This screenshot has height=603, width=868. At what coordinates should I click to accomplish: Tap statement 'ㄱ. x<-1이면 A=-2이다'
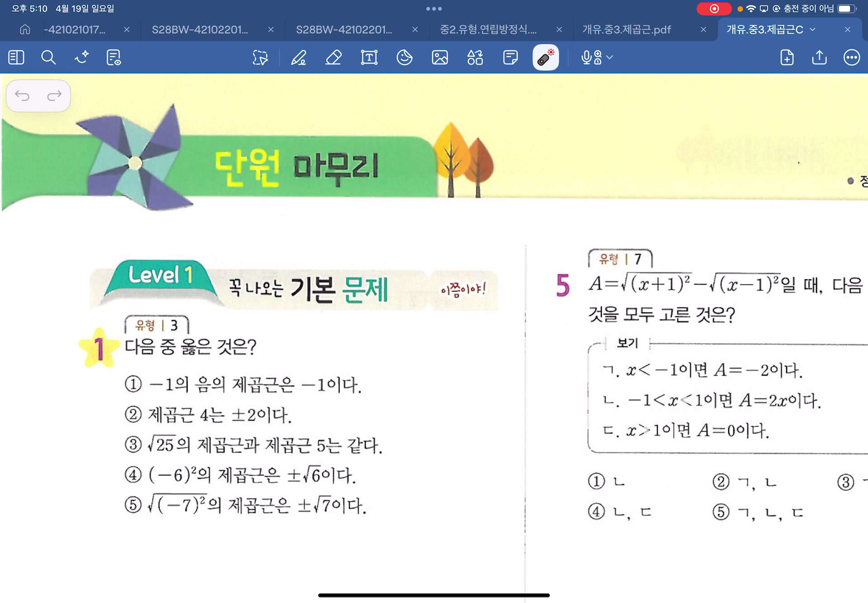[x=703, y=370]
